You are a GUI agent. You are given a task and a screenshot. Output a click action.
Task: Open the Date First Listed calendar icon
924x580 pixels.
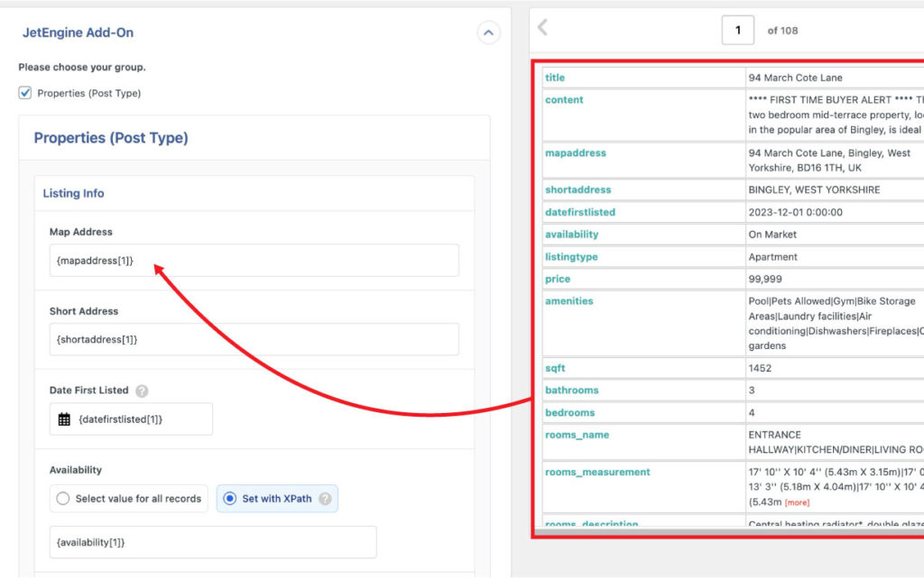coord(64,419)
